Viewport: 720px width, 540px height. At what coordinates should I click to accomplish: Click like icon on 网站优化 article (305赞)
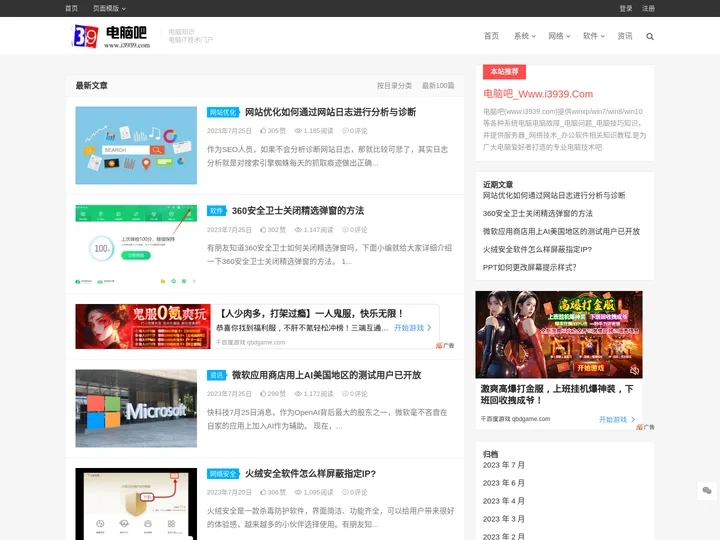pyautogui.click(x=263, y=131)
